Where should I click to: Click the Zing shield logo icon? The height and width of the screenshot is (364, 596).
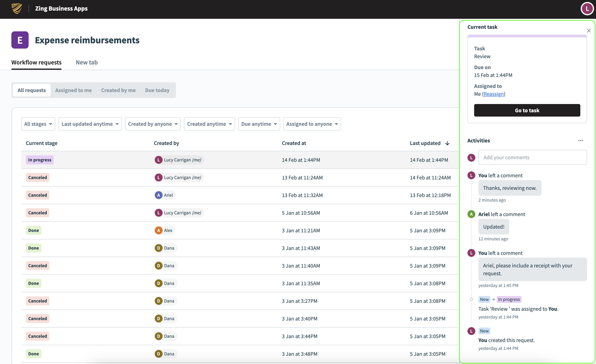pos(17,9)
